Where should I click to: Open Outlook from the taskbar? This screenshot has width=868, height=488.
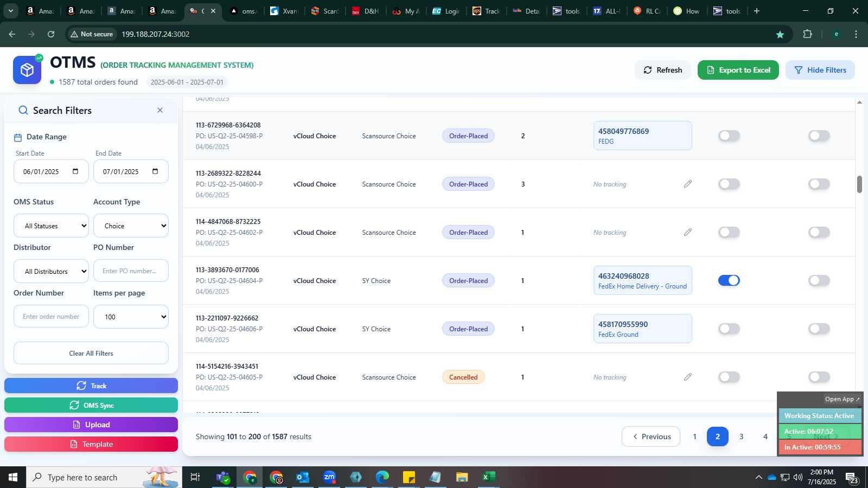303,477
